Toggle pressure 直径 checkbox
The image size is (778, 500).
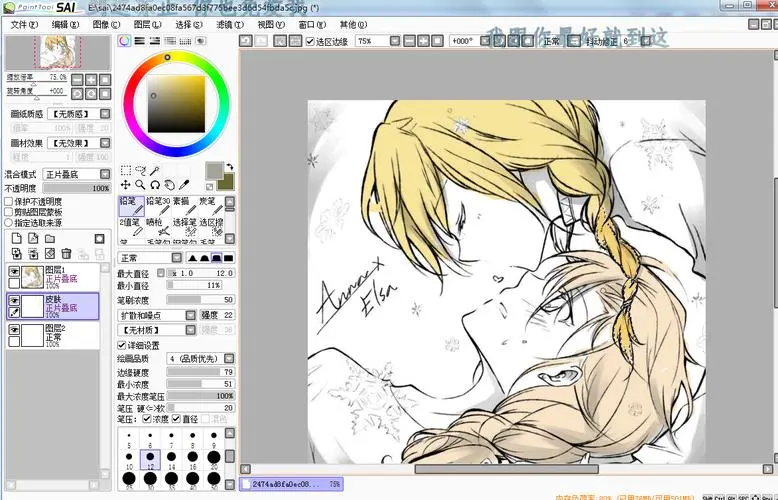[x=176, y=419]
